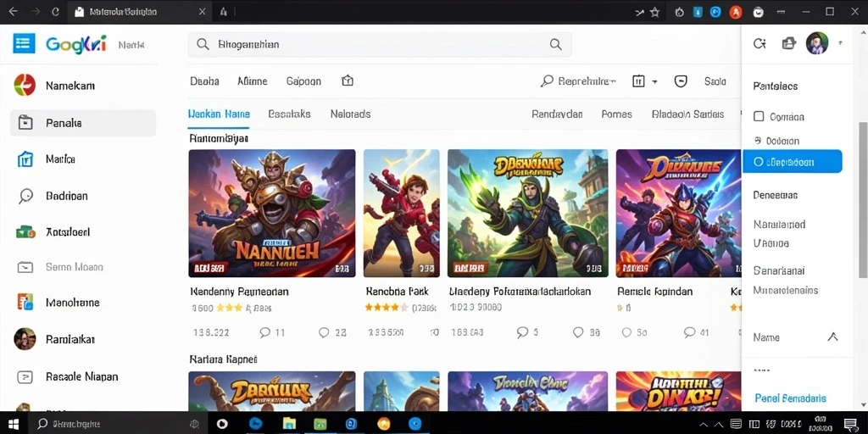Screen dimensions: 868x434
Task: Go back with browser back arrow
Action: point(13,12)
